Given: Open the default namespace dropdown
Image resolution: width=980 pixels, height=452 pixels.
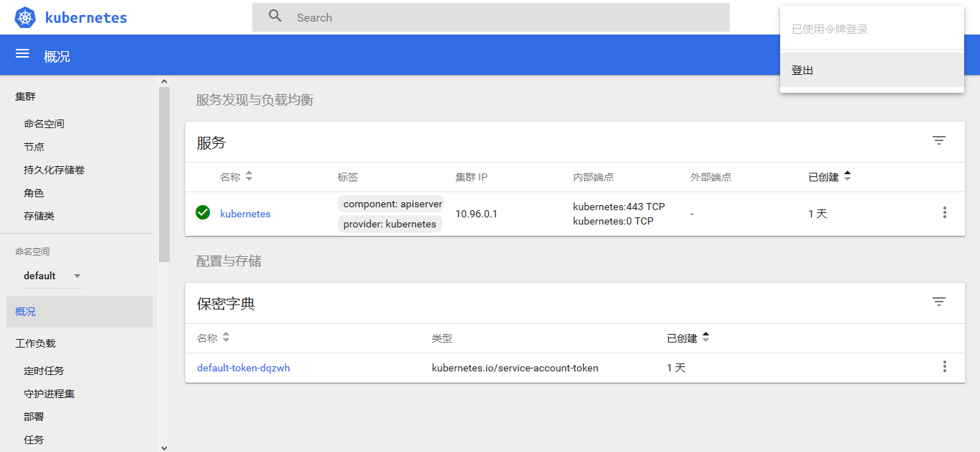Looking at the screenshot, I should pyautogui.click(x=52, y=276).
